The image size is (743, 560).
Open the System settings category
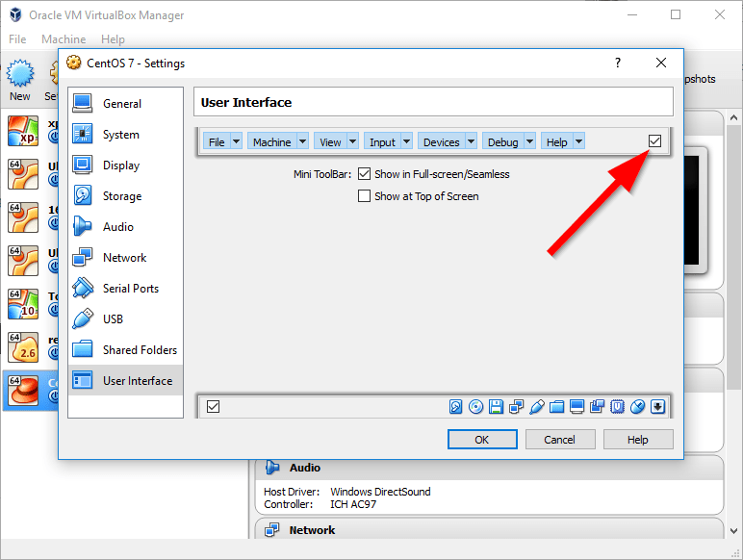click(x=125, y=134)
